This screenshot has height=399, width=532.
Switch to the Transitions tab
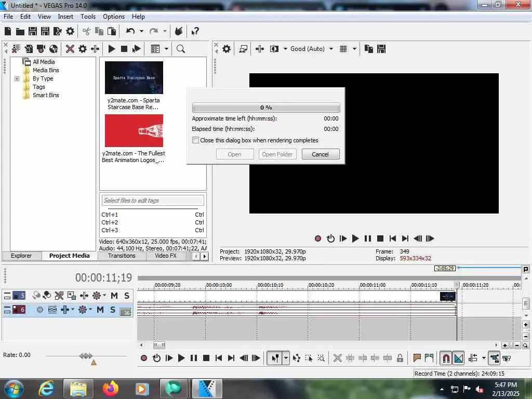(122, 256)
